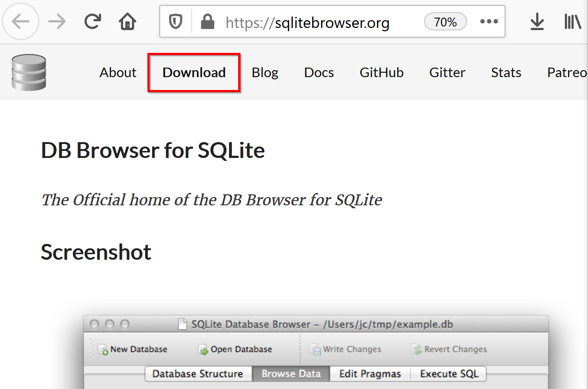Screen dimensions: 588x389
Task: Click the Write Changes icon in screenshot
Action: point(315,349)
